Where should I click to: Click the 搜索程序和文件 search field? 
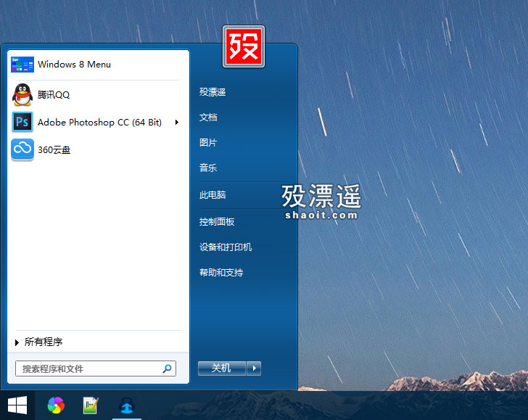coord(96,368)
